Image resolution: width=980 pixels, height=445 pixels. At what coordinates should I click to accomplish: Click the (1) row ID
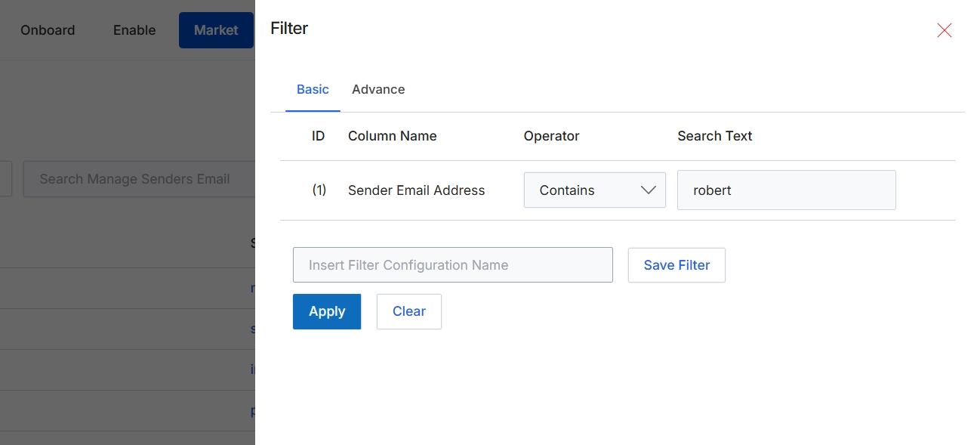(319, 190)
